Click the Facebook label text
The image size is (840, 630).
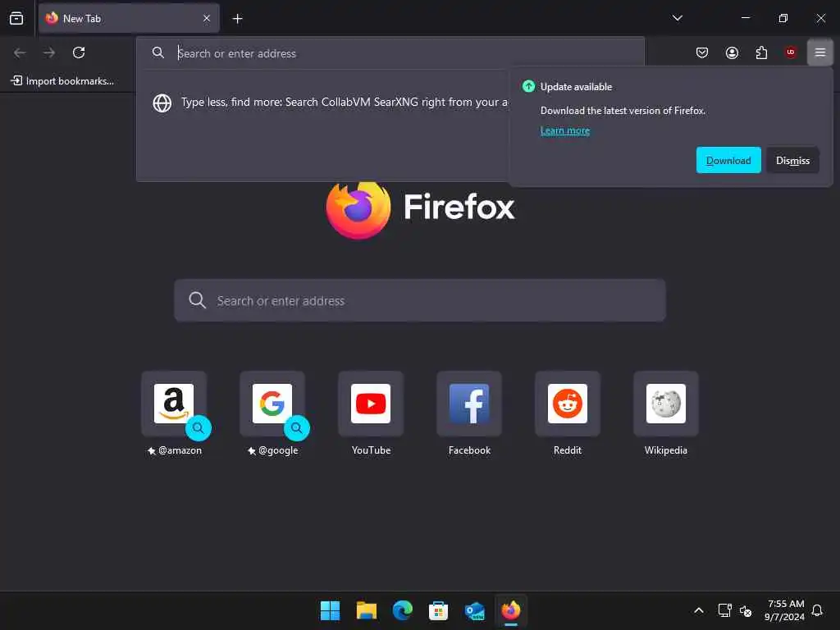tap(469, 450)
